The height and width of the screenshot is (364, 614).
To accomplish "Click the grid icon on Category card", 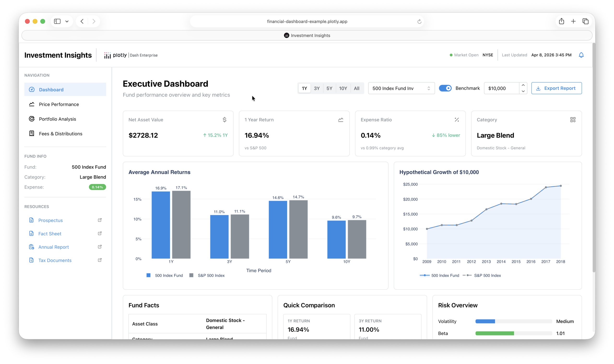I will (573, 120).
